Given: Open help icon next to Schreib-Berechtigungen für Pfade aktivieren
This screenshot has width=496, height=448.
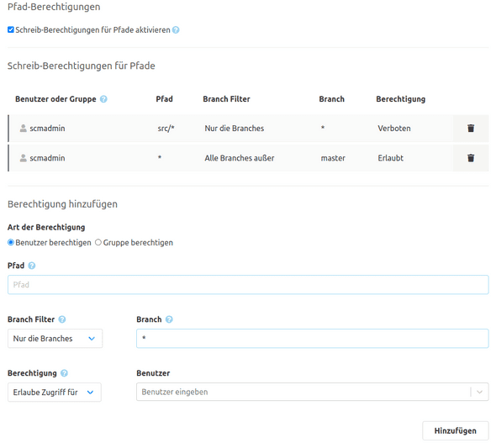Looking at the screenshot, I should click(x=176, y=30).
